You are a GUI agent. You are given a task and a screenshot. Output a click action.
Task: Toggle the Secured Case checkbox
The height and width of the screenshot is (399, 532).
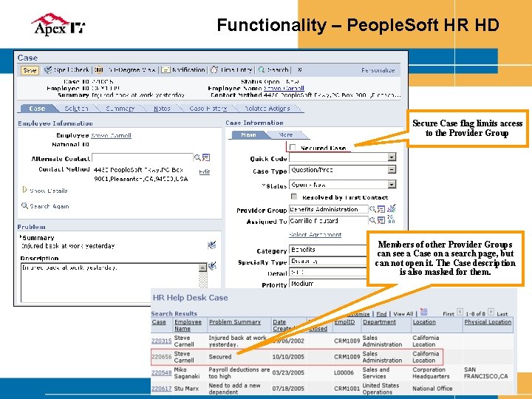click(293, 147)
